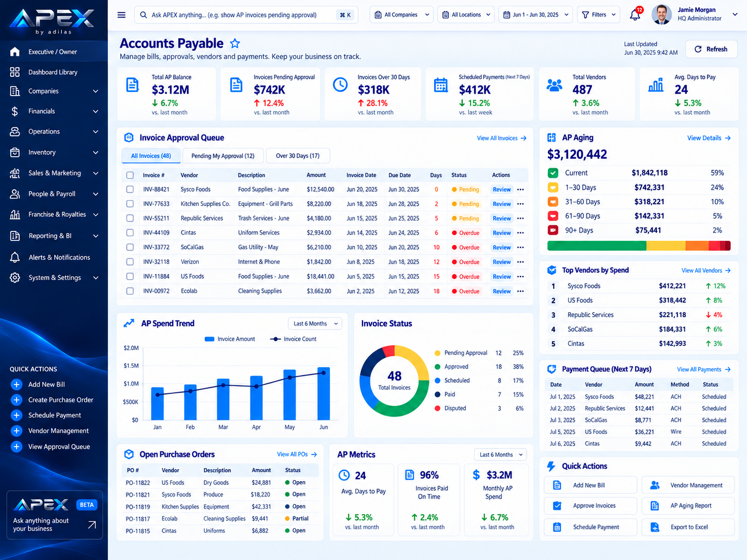Open APEX beta assistant arrow icon
This screenshot has height=560, width=747.
(92, 525)
